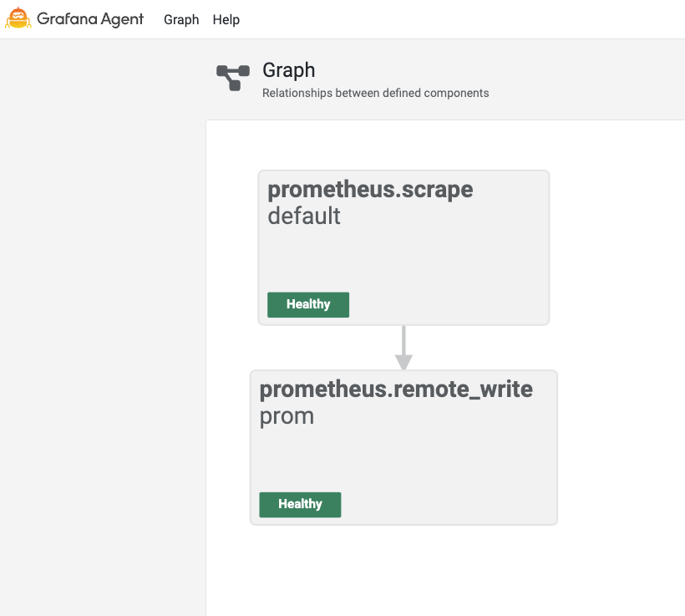Click the 'default' label in the scrape node
Viewport: 685px width, 616px height.
304,216
